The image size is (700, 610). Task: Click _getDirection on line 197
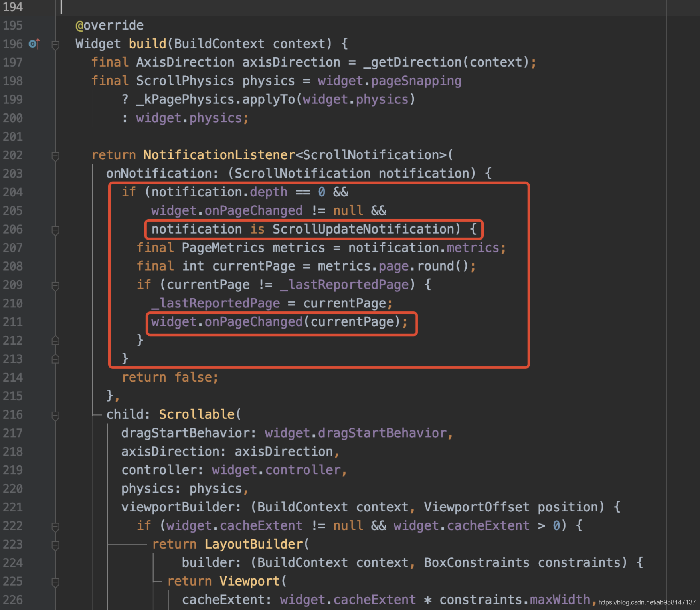pyautogui.click(x=412, y=62)
